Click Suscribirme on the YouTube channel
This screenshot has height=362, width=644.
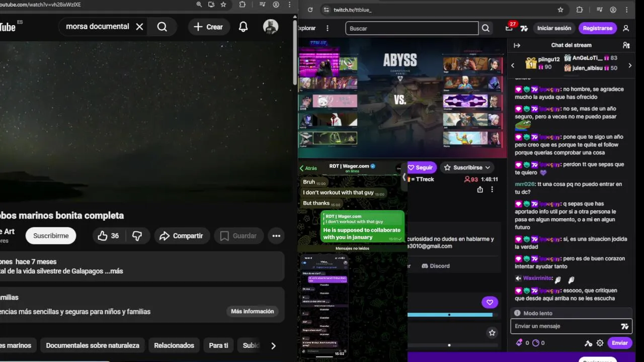coord(51,236)
